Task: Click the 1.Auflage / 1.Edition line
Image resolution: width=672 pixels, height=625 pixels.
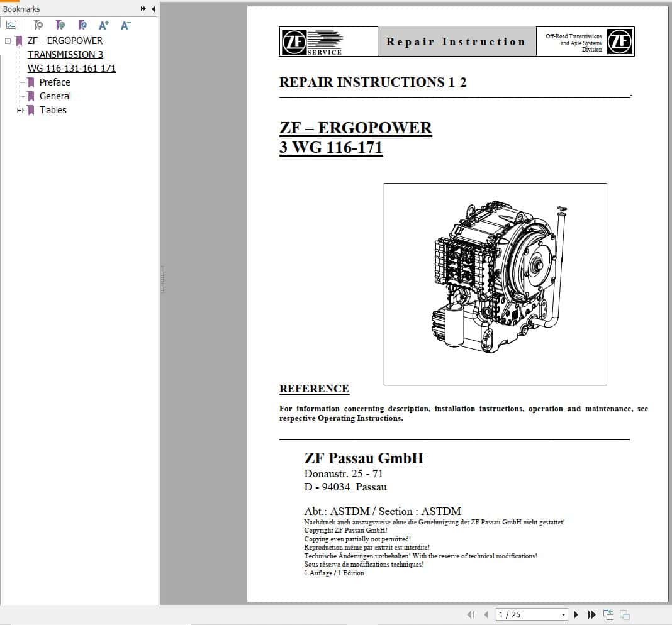Action: click(334, 573)
